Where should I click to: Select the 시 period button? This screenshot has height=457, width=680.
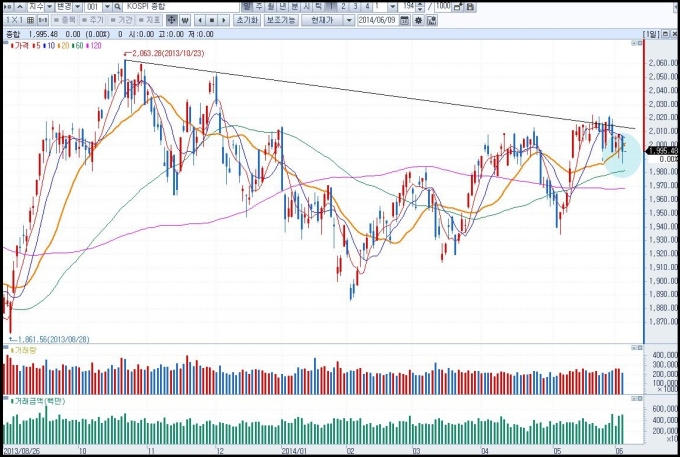pyautogui.click(x=307, y=7)
